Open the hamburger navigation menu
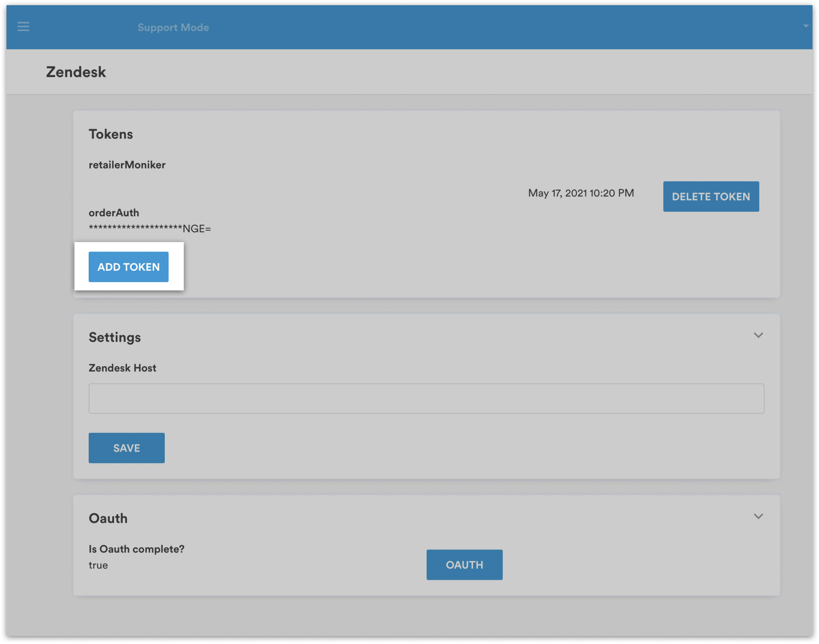This screenshot has width=819, height=644. [x=24, y=26]
